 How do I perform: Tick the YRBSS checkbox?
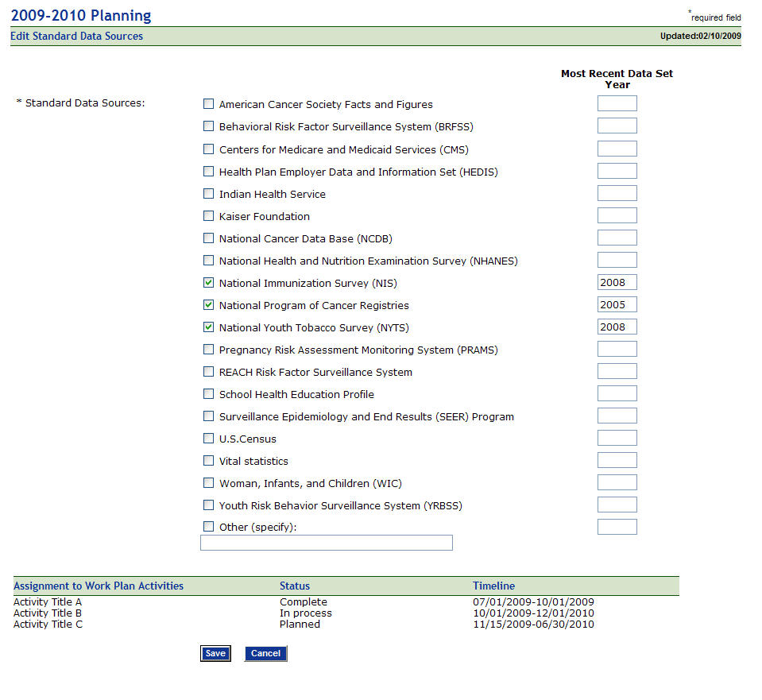point(208,505)
